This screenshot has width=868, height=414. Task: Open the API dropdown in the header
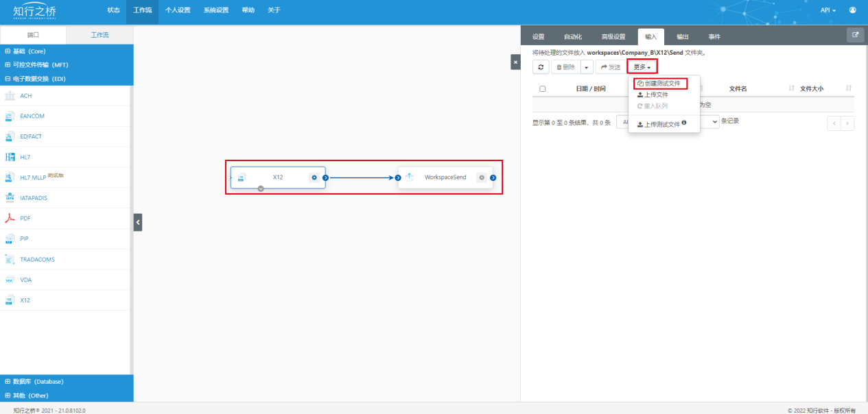pos(828,10)
